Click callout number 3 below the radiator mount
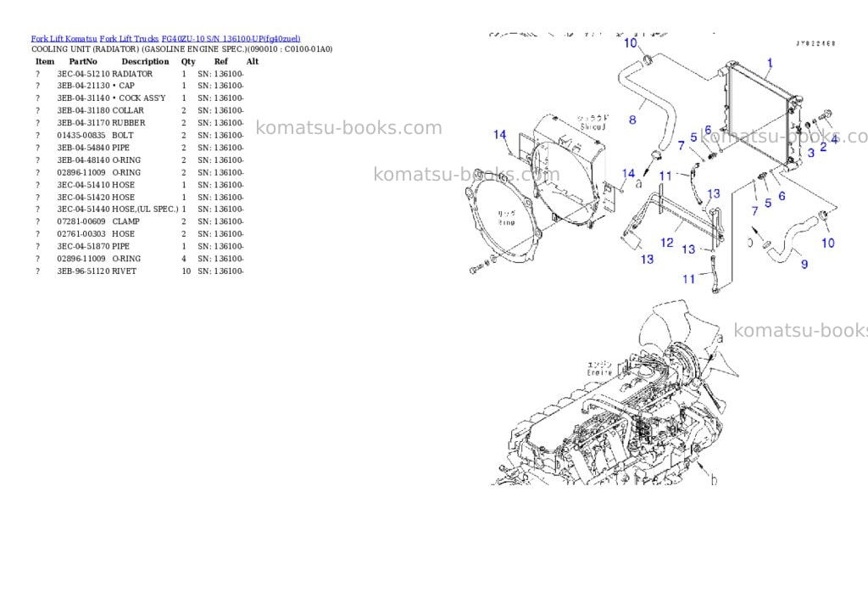The image size is (868, 615). 811,153
